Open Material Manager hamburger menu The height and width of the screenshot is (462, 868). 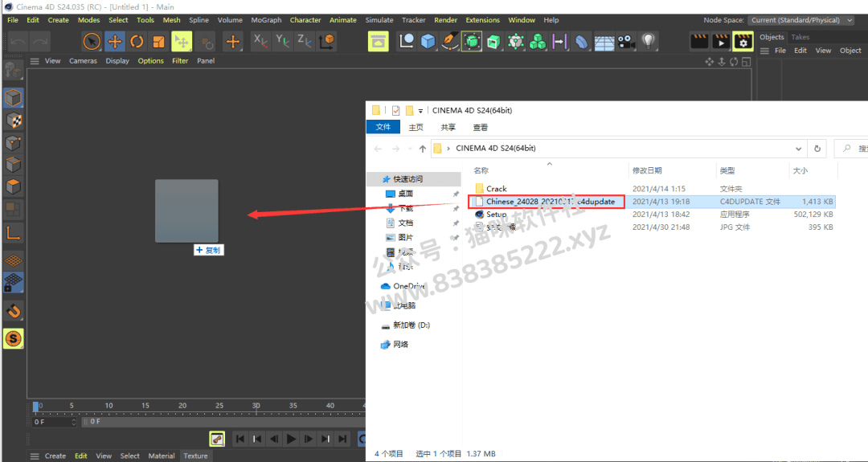coord(35,456)
